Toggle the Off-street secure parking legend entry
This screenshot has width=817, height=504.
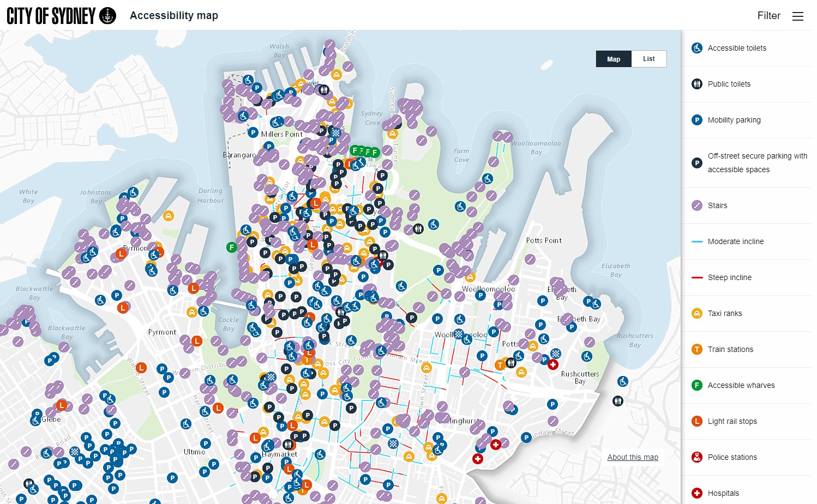[696, 162]
